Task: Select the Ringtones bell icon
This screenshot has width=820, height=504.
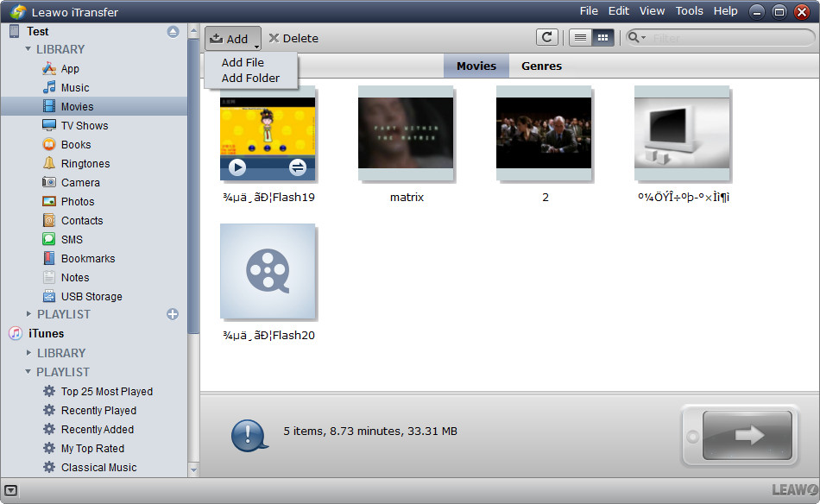Action: (49, 163)
